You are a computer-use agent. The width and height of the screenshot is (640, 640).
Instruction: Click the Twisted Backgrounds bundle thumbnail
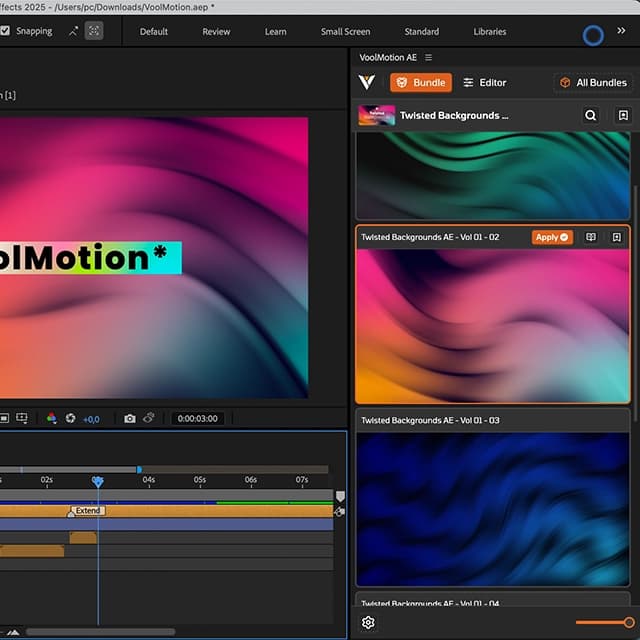[376, 115]
